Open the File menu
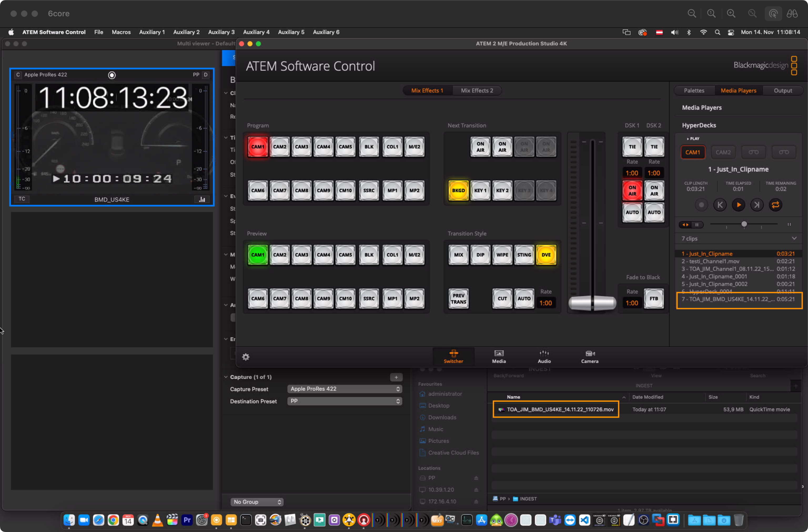808x532 pixels. coord(98,32)
